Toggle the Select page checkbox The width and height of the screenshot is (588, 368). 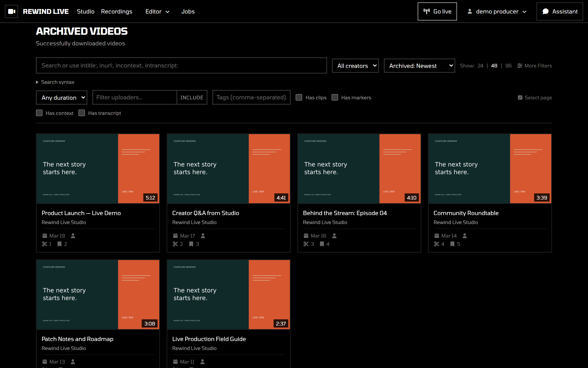click(520, 98)
